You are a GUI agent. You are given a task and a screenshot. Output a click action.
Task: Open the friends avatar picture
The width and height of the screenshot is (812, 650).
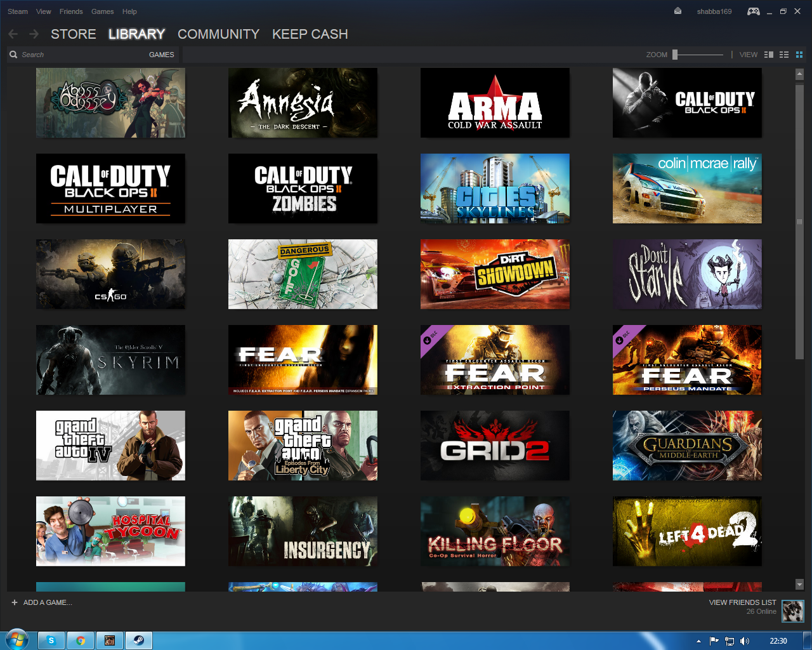pos(793,611)
